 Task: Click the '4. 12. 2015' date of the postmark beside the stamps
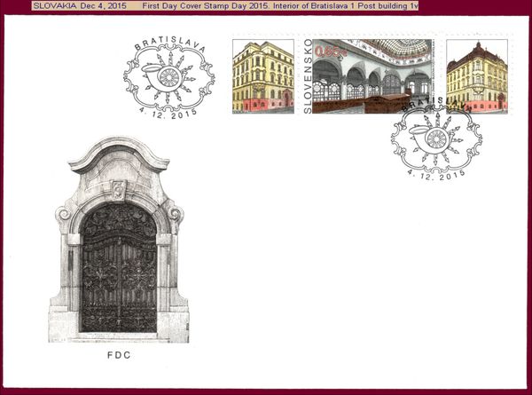click(x=168, y=114)
